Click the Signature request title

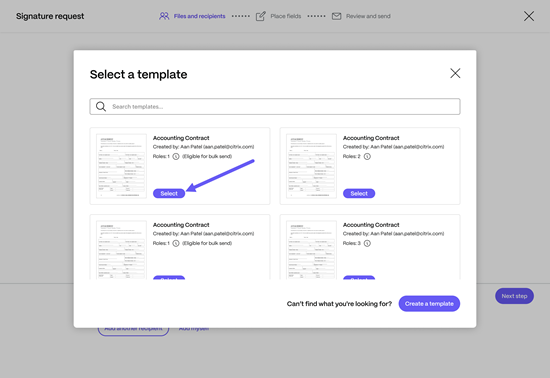[x=50, y=16]
